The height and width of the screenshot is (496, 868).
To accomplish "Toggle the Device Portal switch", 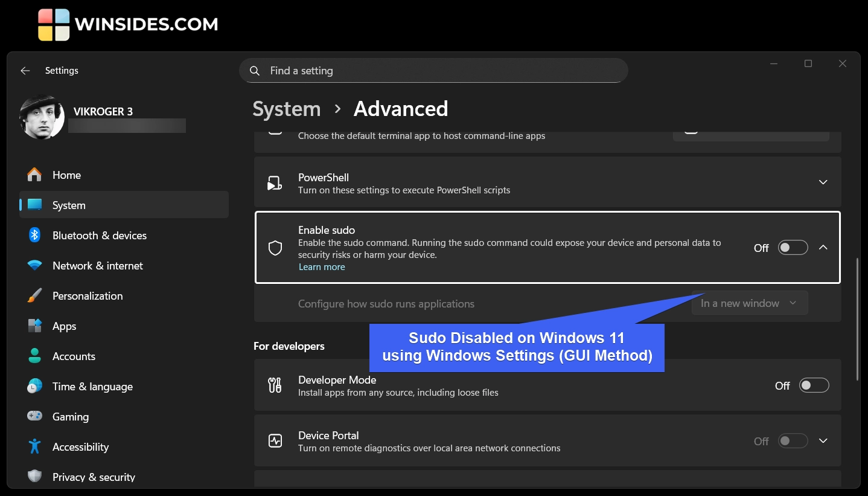I will (793, 441).
